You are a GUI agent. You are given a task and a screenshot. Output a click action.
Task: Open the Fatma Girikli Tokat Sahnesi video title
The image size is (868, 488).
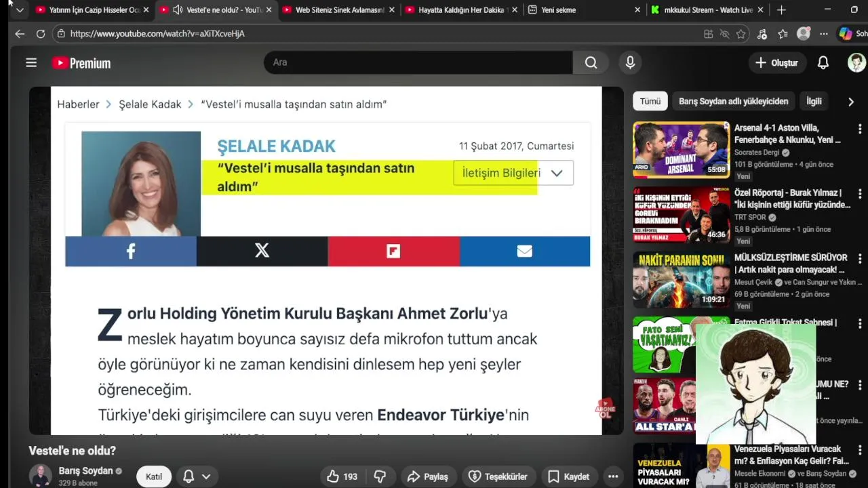click(x=785, y=323)
